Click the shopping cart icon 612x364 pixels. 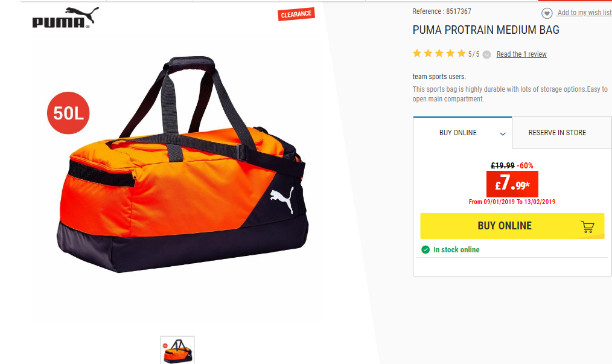[x=587, y=226]
